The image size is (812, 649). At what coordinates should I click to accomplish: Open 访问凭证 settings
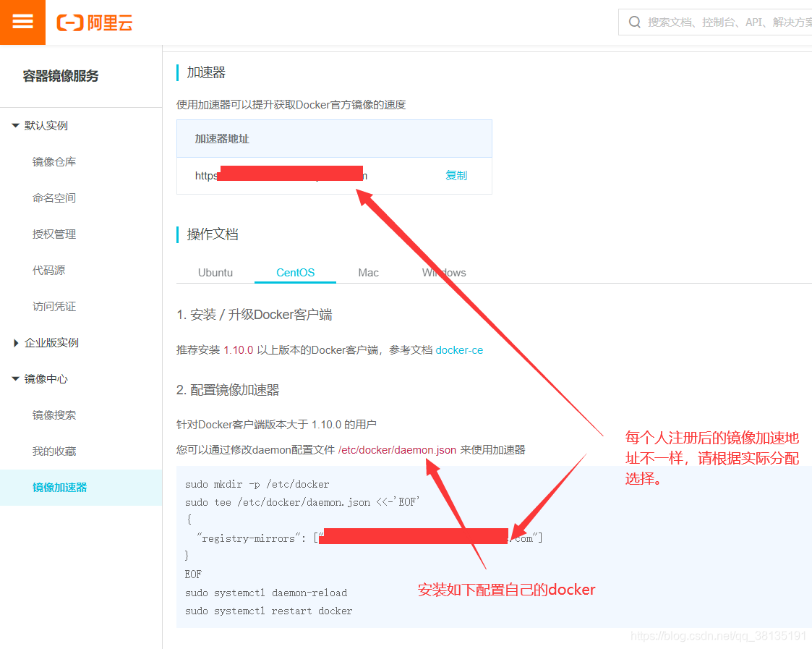click(x=53, y=306)
